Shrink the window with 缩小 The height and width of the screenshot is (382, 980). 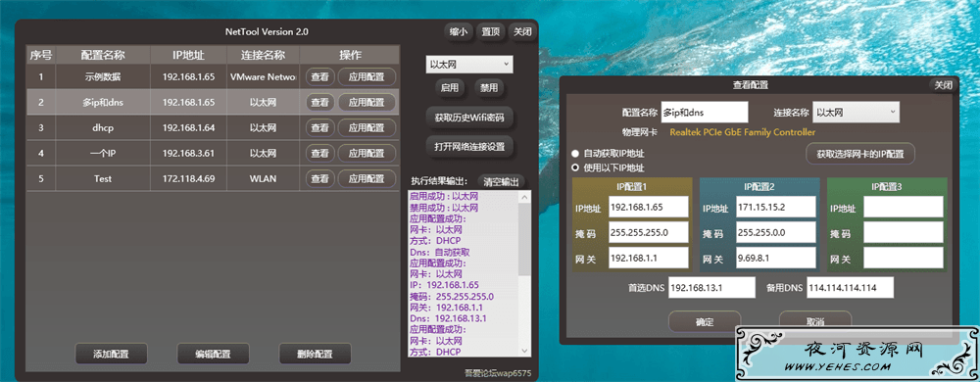point(458,32)
